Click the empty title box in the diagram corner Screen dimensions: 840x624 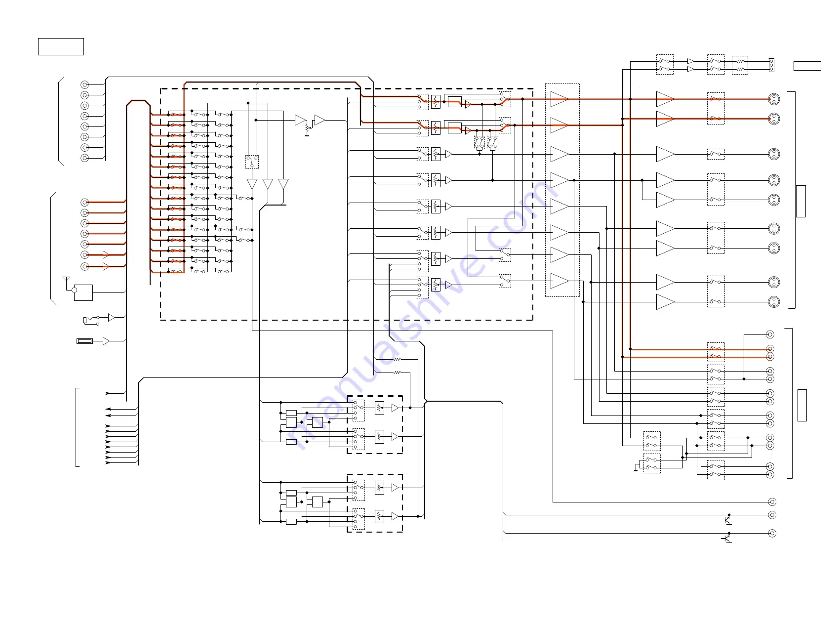[61, 46]
